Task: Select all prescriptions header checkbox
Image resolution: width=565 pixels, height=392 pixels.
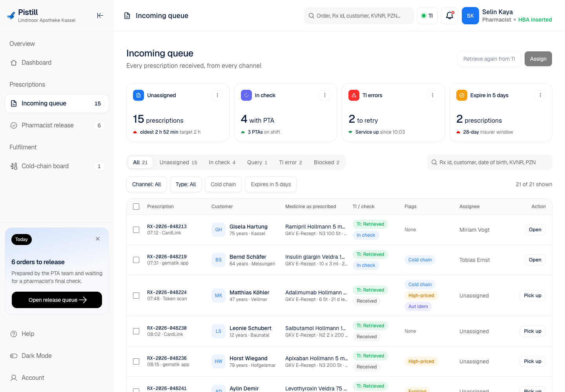Action: coord(136,207)
